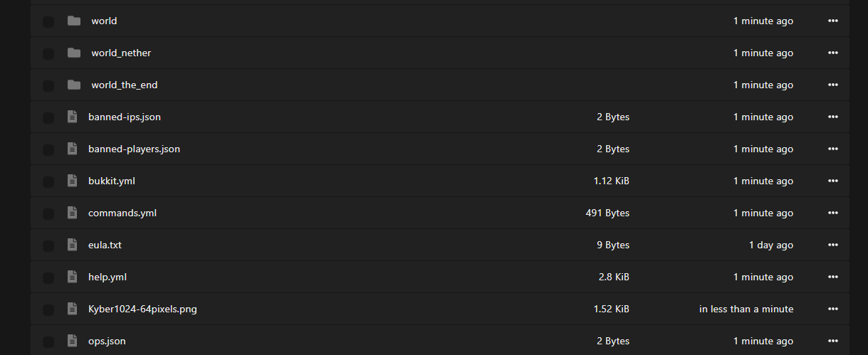Click the world_the_end folder icon
This screenshot has width=868, height=355.
74,85
